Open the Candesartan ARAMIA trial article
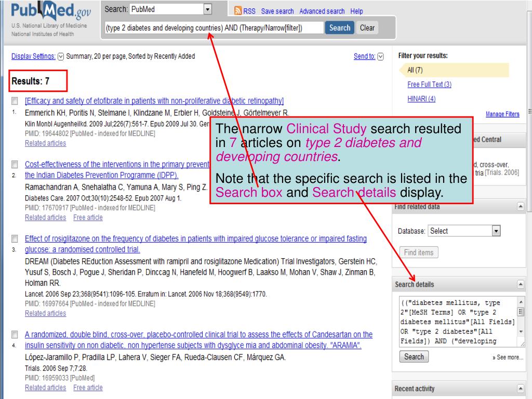532x399 pixels. point(198,340)
